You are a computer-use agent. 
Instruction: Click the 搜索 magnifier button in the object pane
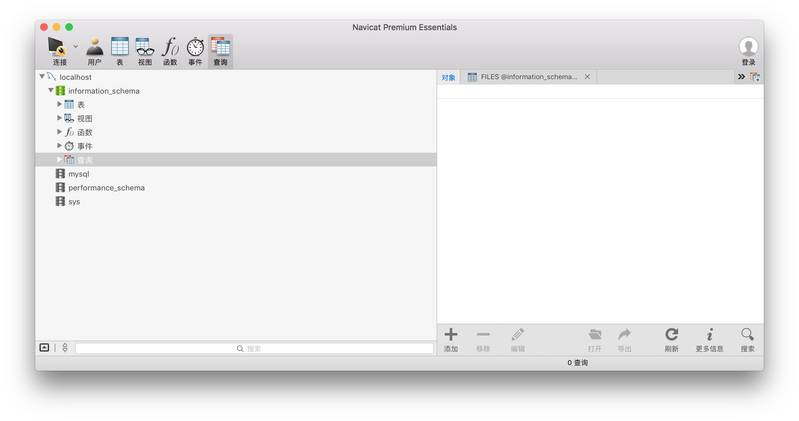(x=748, y=340)
